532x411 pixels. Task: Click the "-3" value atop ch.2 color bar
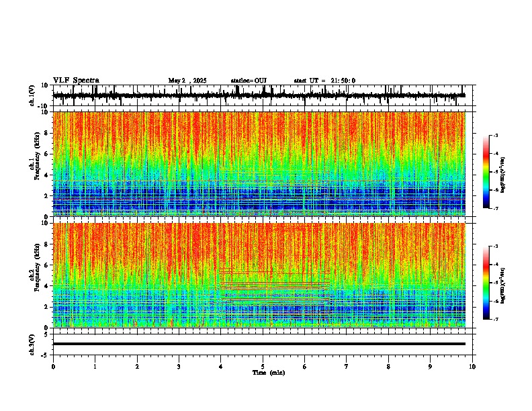pyautogui.click(x=496, y=246)
